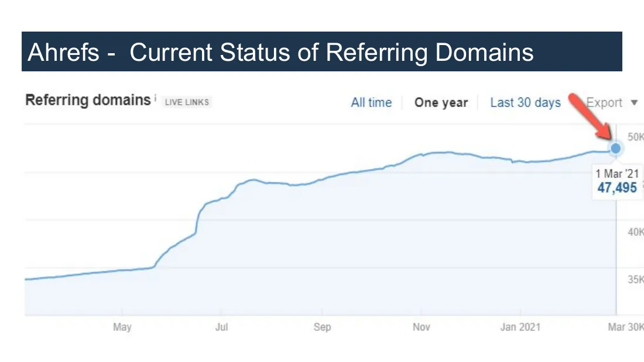Click the Jul x-axis label
Image resolution: width=644 pixels, height=362 pixels.
click(221, 327)
